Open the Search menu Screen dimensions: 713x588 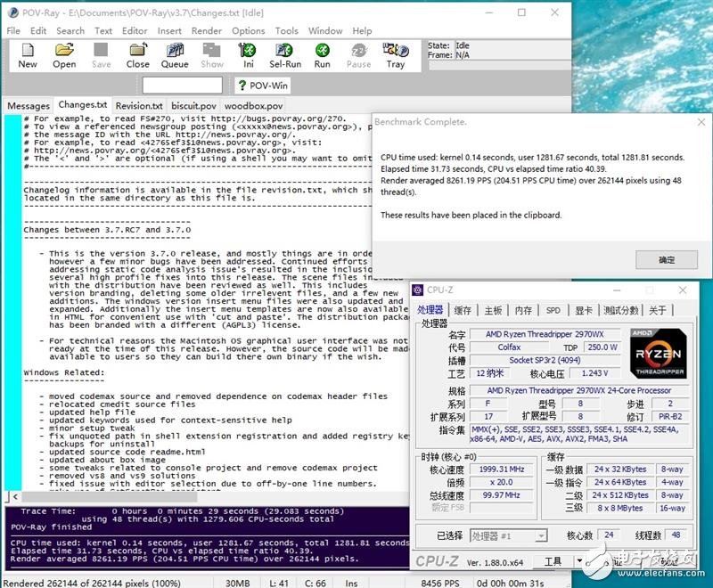70,31
